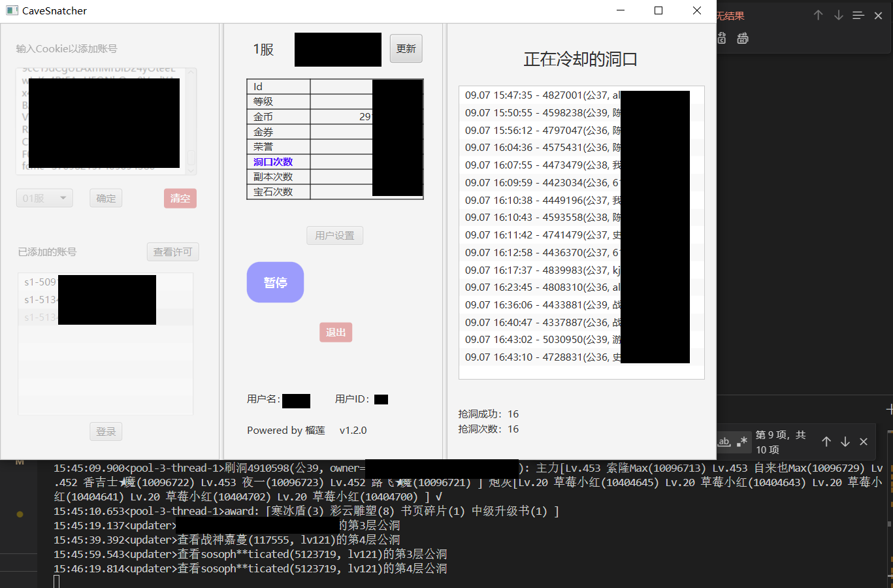Screen dimensions: 893x588
Task: Select cooldown entry 09.07 15:50:55 - 4598238
Action: point(581,112)
